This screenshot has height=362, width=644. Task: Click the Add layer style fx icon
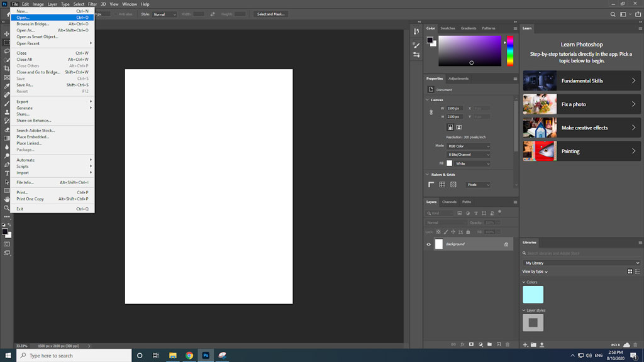pyautogui.click(x=462, y=344)
